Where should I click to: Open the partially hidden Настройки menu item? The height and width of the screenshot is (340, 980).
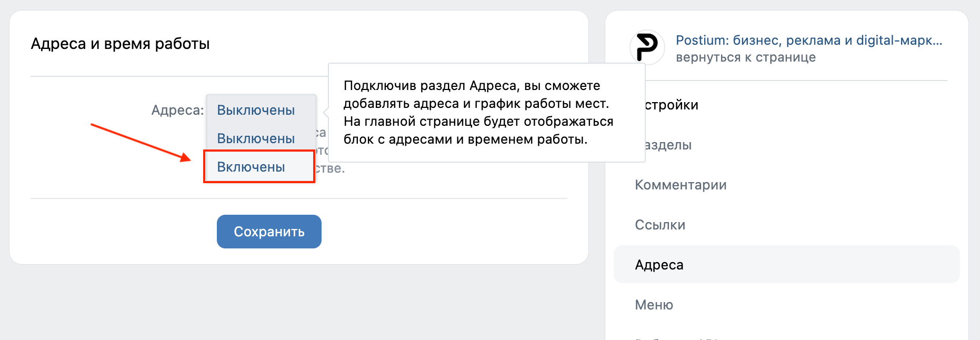[x=672, y=105]
